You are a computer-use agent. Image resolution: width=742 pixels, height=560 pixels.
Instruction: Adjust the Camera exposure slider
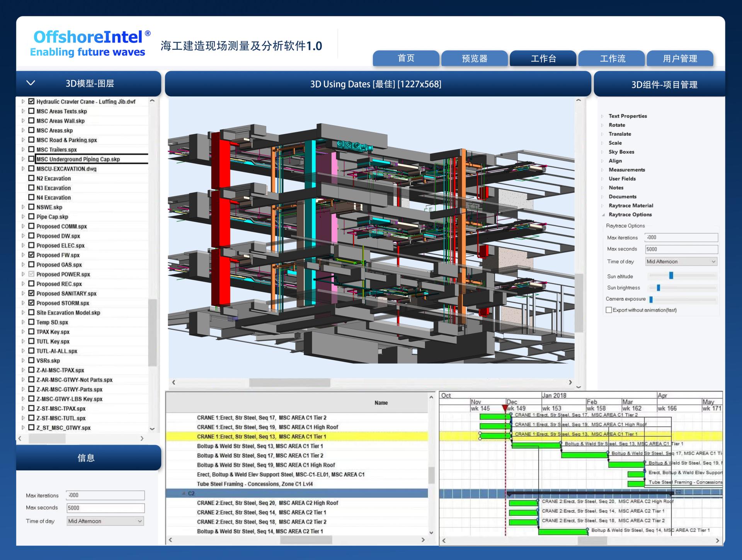click(x=651, y=299)
